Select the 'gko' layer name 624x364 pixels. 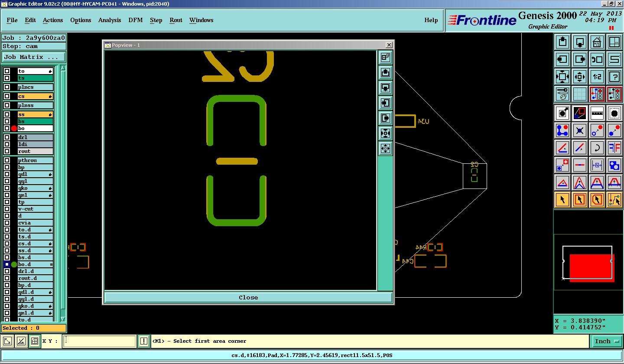coord(35,188)
